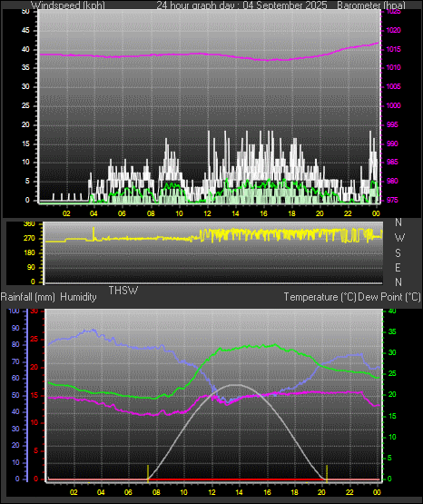Select the THSW label
The width and height of the screenshot is (423, 504).
(123, 291)
